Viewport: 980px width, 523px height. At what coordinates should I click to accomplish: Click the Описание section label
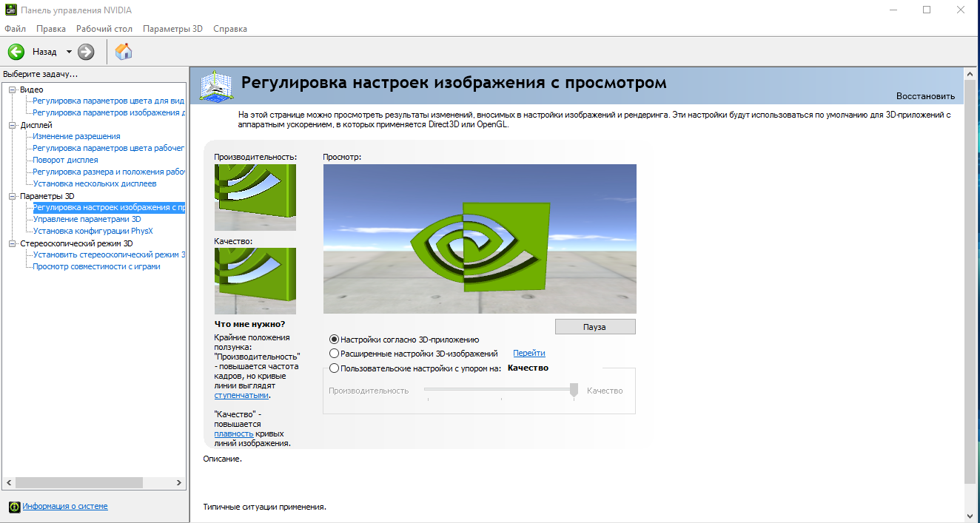click(x=222, y=459)
